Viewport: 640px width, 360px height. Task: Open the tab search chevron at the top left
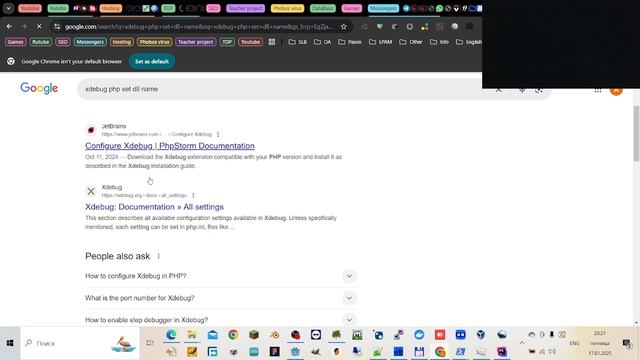tap(8, 8)
